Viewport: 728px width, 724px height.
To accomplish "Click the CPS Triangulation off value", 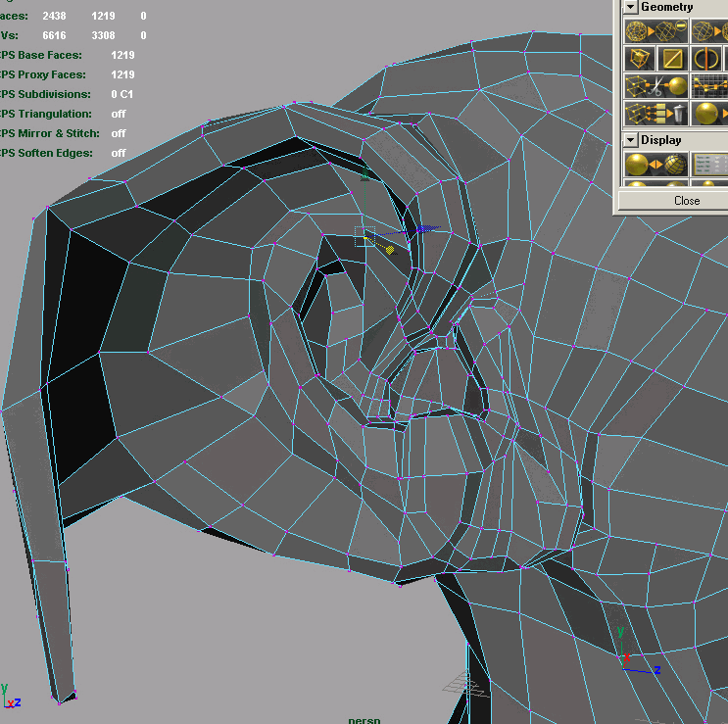I will (x=119, y=114).
